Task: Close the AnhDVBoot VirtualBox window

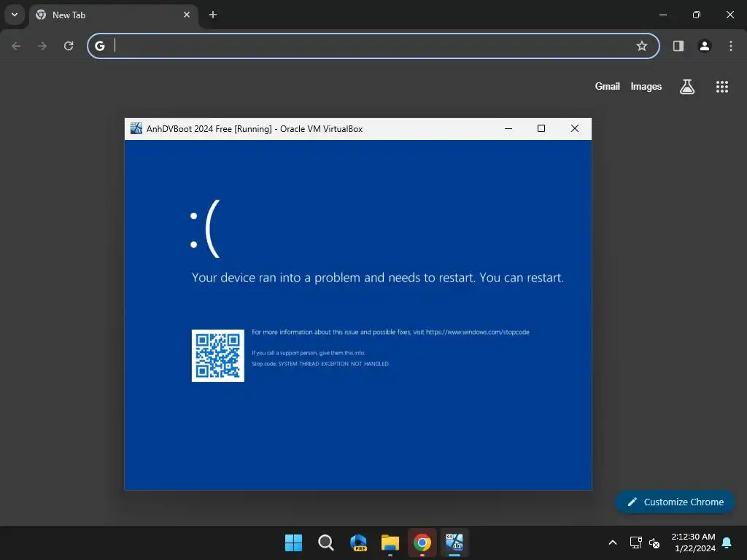Action: click(x=575, y=128)
